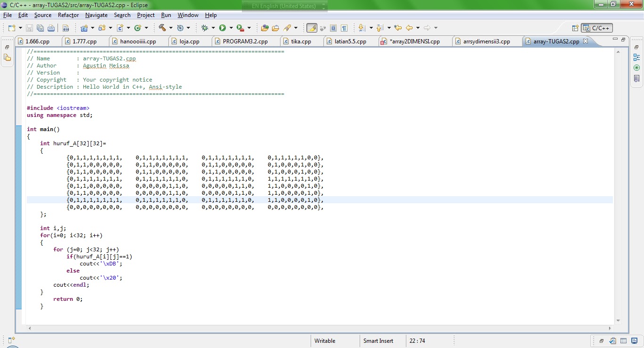The image size is (644, 348).
Task: Click the binary 010 toolbar icon
Action: coord(66,28)
